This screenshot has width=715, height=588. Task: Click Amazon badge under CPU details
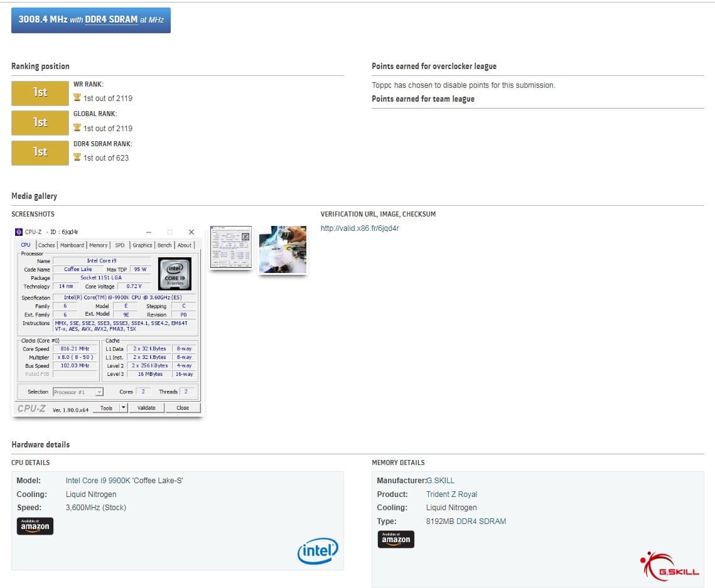coord(35,526)
